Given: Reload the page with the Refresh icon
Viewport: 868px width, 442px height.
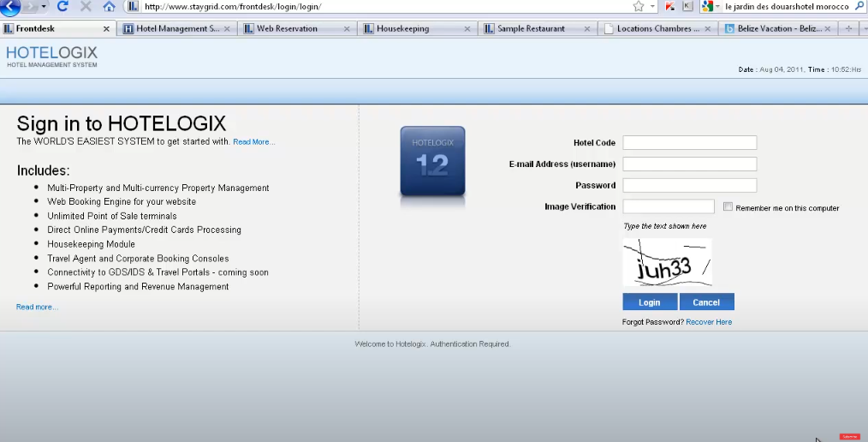Looking at the screenshot, I should coord(62,6).
